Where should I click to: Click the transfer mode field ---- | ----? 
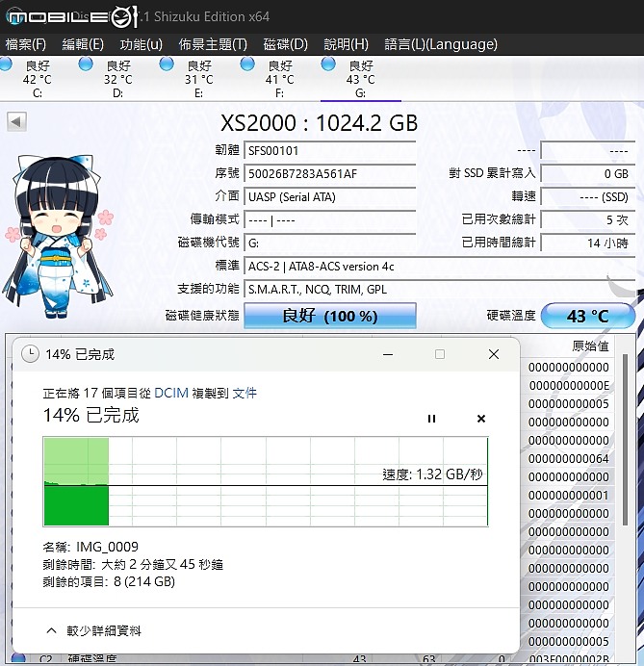point(329,220)
